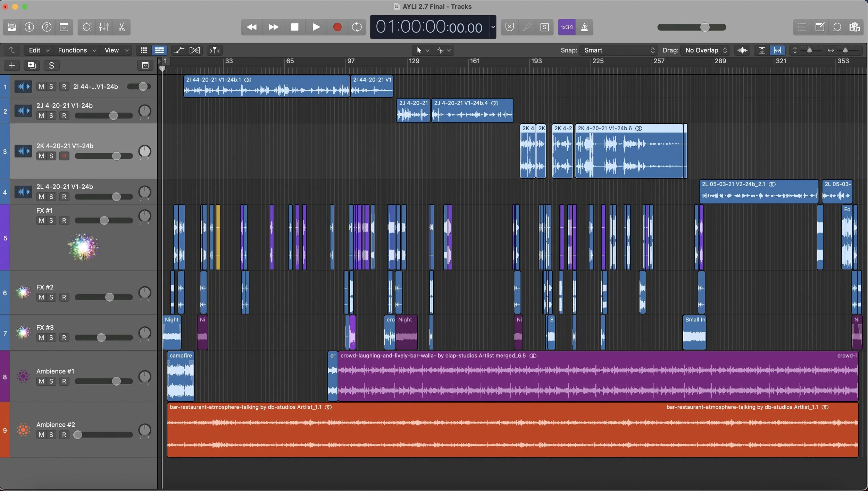The height and width of the screenshot is (491, 868).
Task: Record-enable the 2K 4-20-21 V1-24b track
Action: pyautogui.click(x=64, y=156)
